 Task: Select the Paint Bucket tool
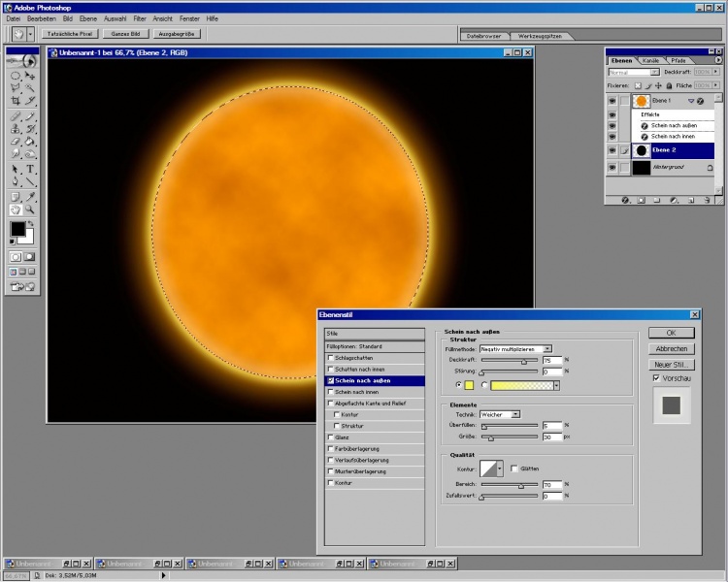coord(31,142)
